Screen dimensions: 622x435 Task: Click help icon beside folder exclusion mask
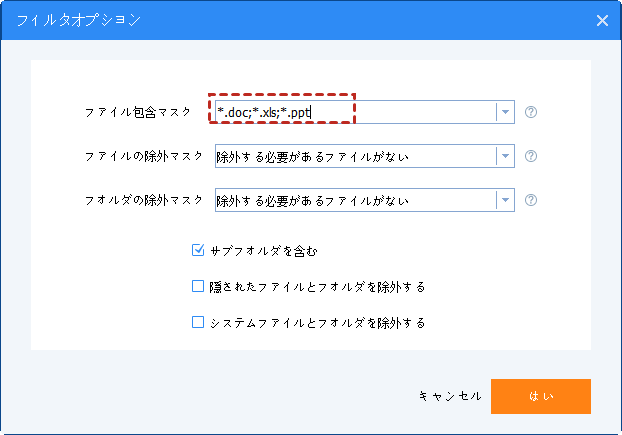(531, 200)
